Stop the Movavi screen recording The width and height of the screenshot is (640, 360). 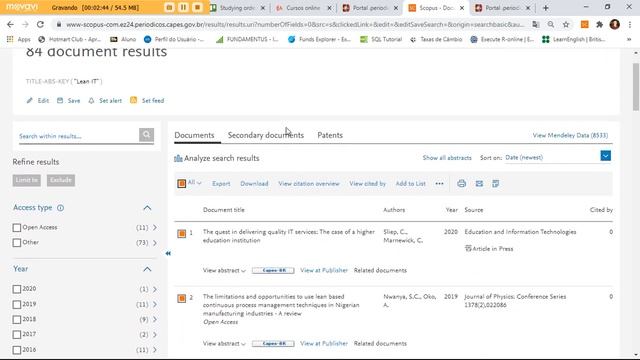[x=197, y=7]
